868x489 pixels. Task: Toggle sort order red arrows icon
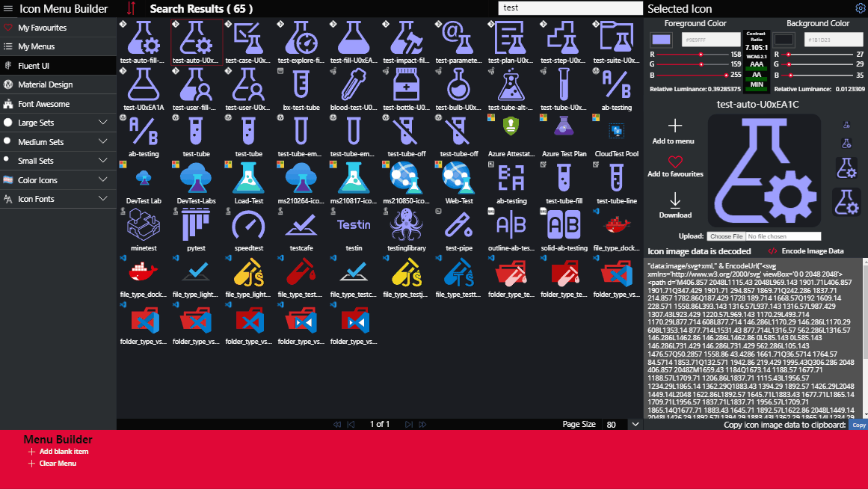click(x=131, y=8)
